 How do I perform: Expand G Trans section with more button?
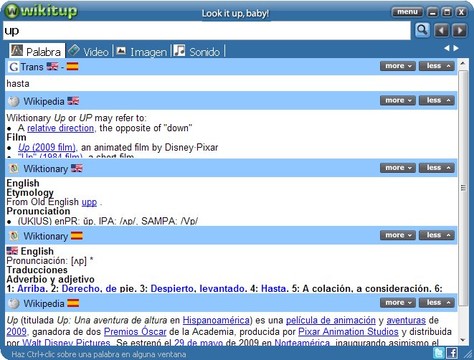pos(398,66)
